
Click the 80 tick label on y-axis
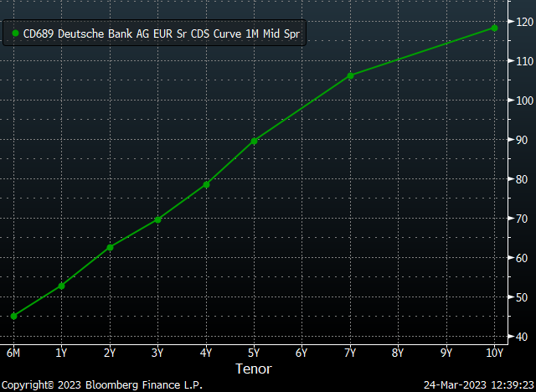click(x=521, y=179)
